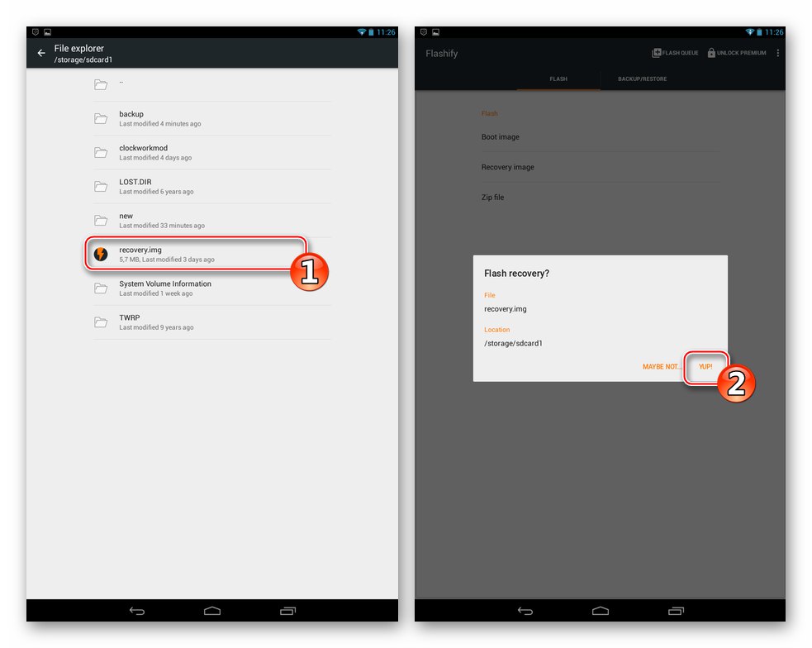This screenshot has width=812, height=648.
Task: Open the TWRP folder
Action: click(212, 322)
